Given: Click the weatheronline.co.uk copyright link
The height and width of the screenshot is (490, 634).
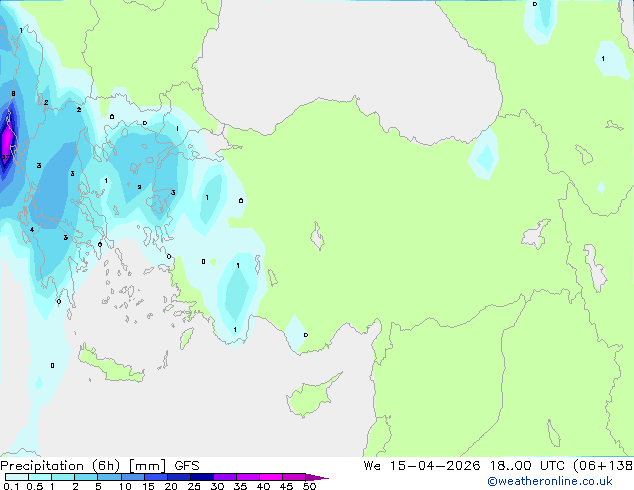Looking at the screenshot, I should pyautogui.click(x=549, y=481).
